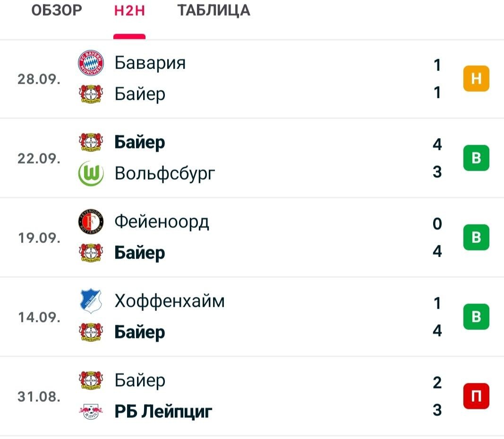
Task: Click the Bayern Munich club logo
Action: (91, 63)
